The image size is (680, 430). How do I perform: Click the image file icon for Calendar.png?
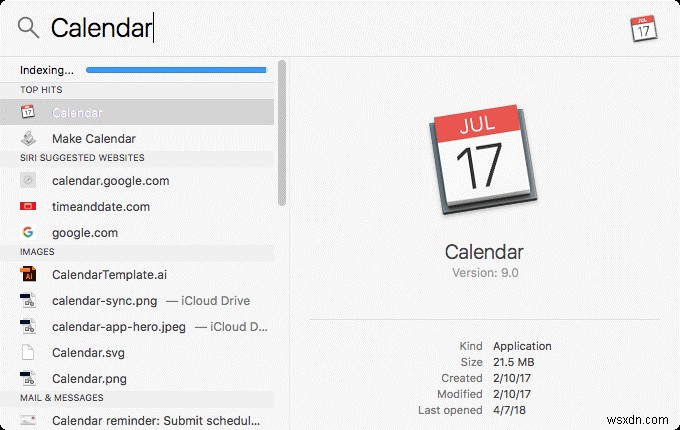(x=28, y=378)
